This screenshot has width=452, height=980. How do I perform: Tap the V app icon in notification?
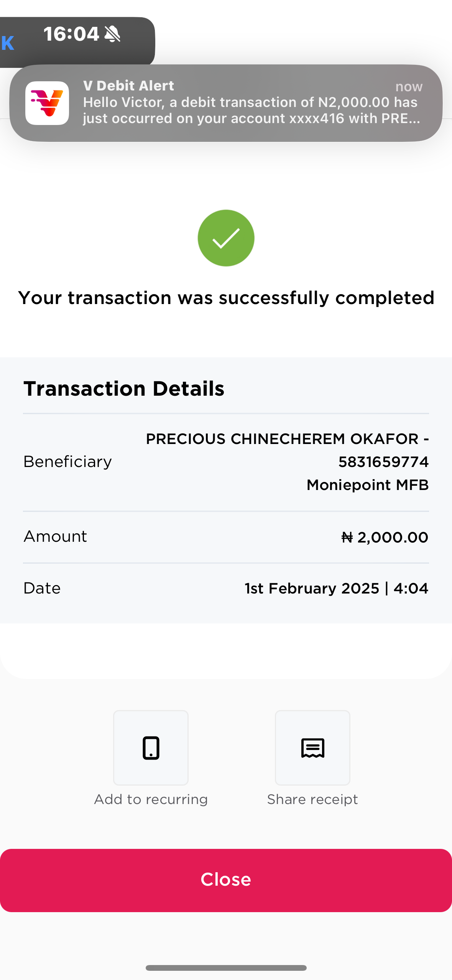tap(47, 103)
